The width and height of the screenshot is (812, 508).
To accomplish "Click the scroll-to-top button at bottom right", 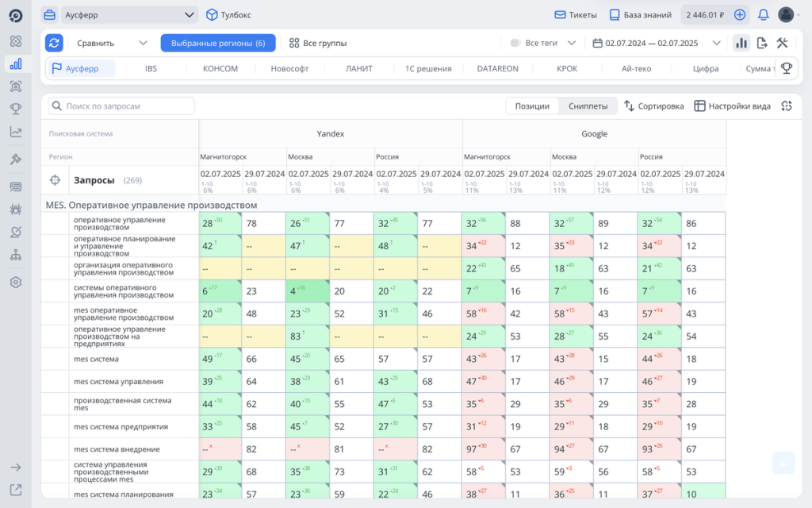I will (x=783, y=463).
